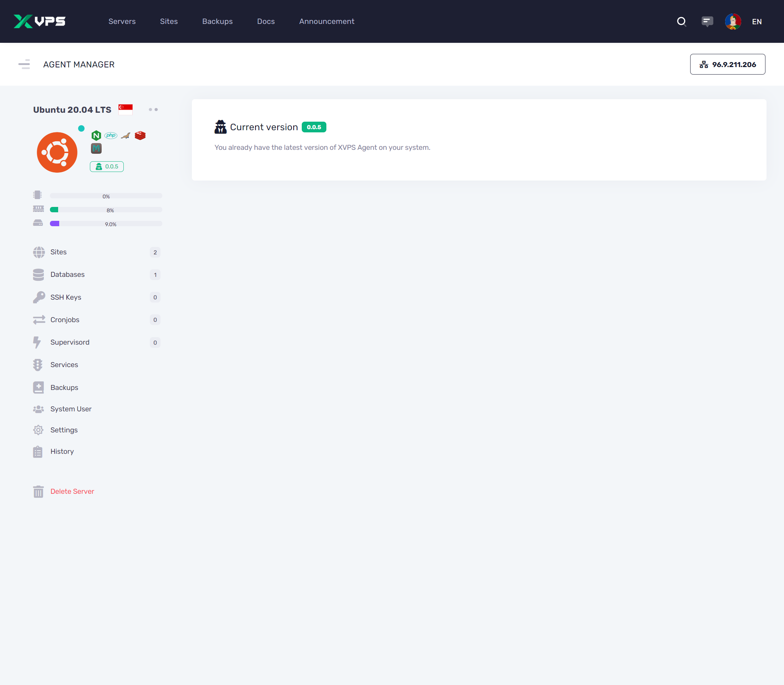Open the EN language selector
Image resolution: width=784 pixels, height=685 pixels.
tap(757, 21)
